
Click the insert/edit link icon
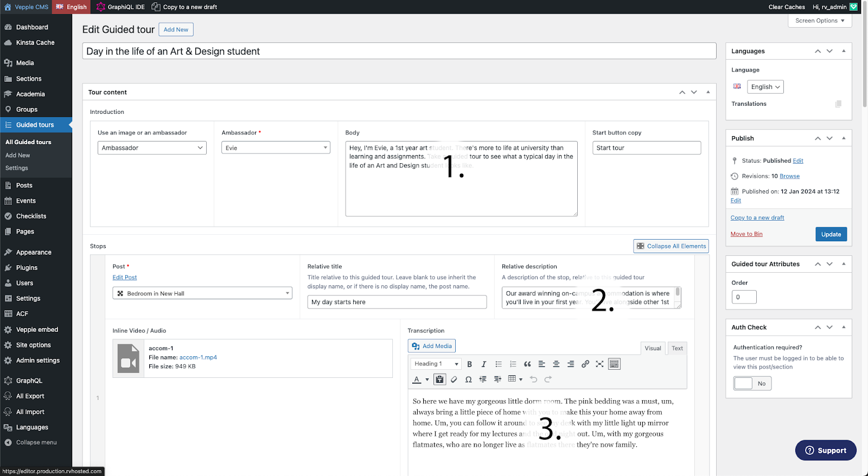click(x=585, y=364)
